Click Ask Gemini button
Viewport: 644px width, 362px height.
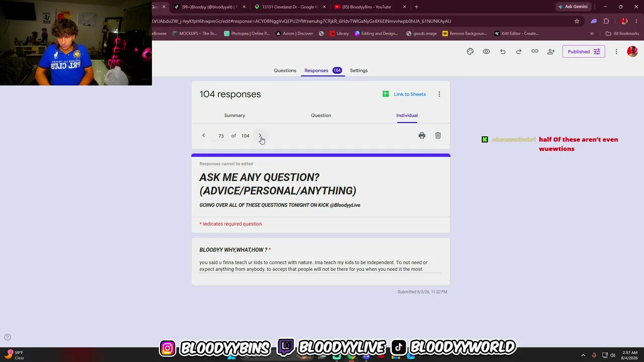(x=573, y=7)
